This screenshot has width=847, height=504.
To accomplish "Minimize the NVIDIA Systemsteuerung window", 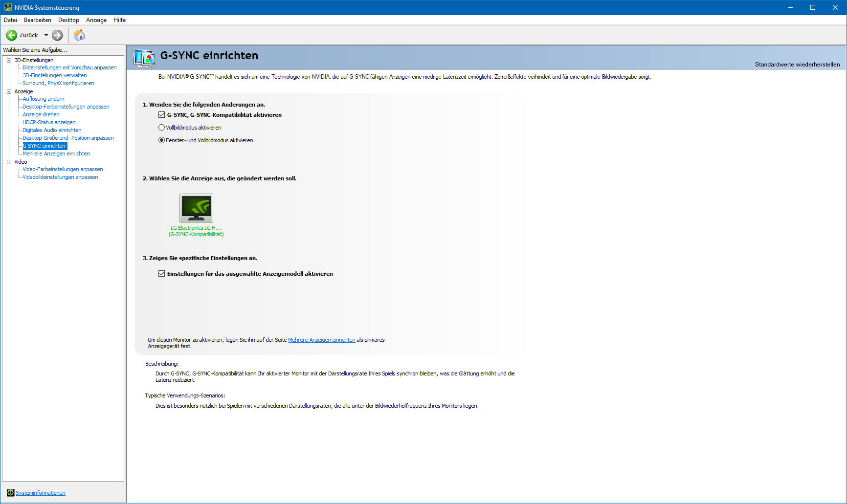I will [790, 7].
